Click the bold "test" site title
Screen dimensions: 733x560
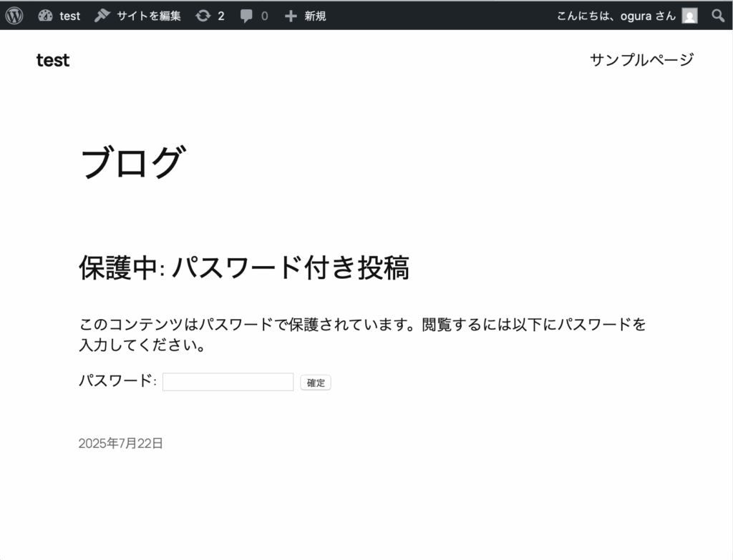[53, 61]
